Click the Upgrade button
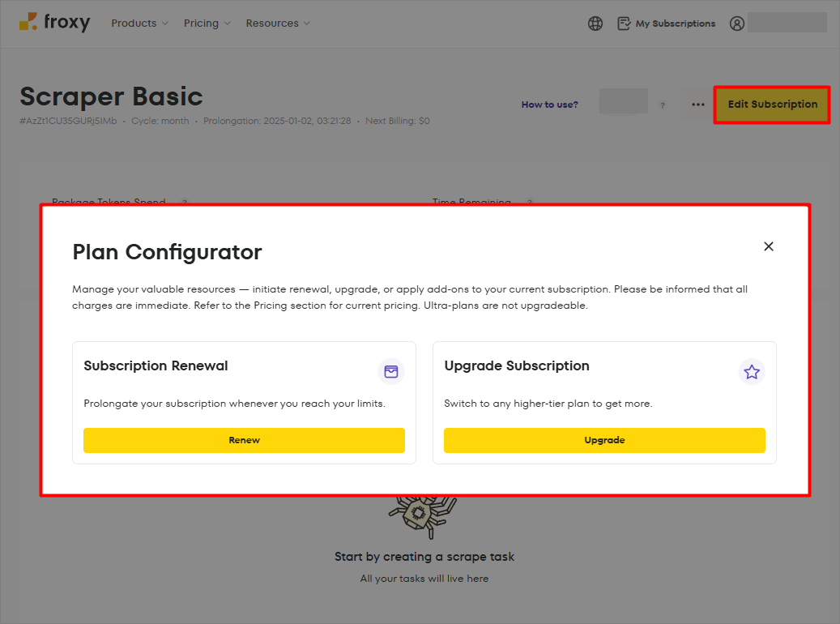 tap(604, 440)
